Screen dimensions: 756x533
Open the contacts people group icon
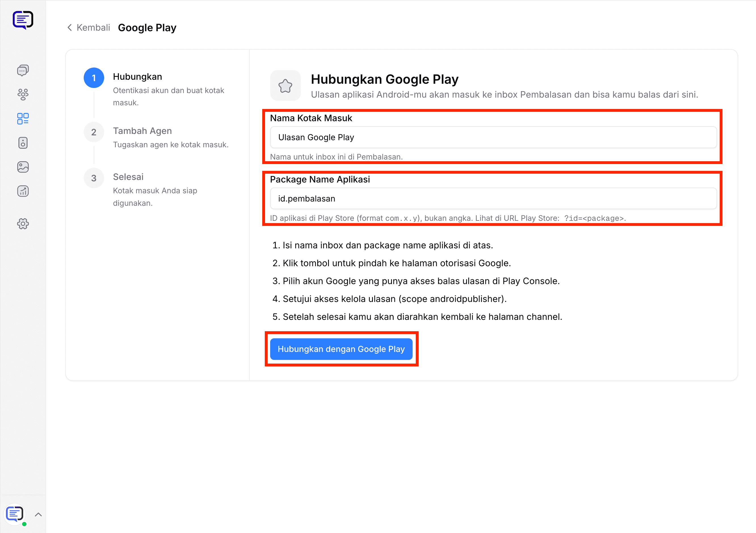[23, 95]
